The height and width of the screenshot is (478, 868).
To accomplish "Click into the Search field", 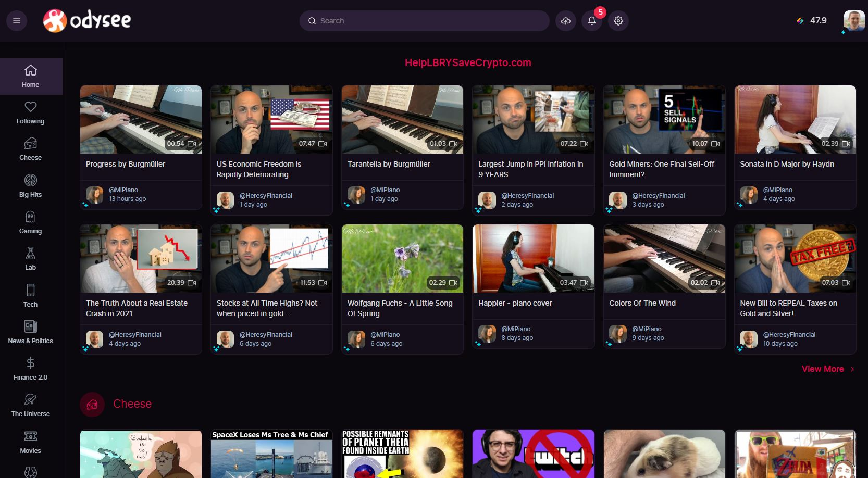I will click(x=424, y=21).
